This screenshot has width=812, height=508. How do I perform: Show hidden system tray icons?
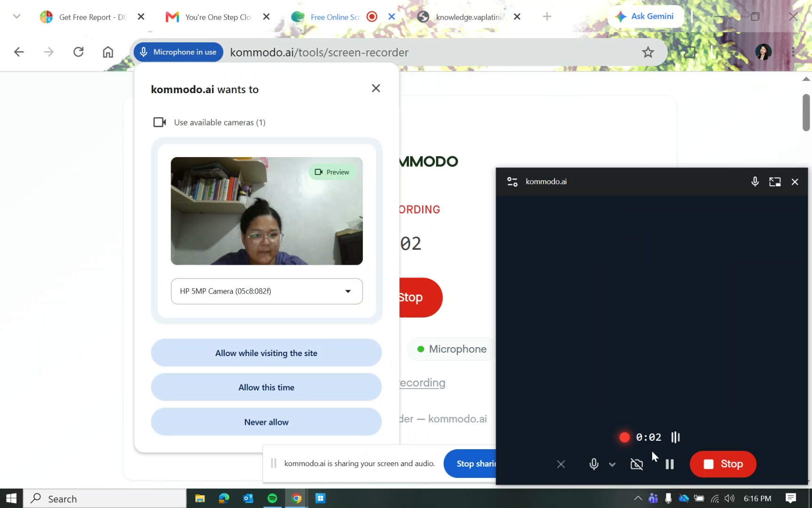click(x=638, y=498)
